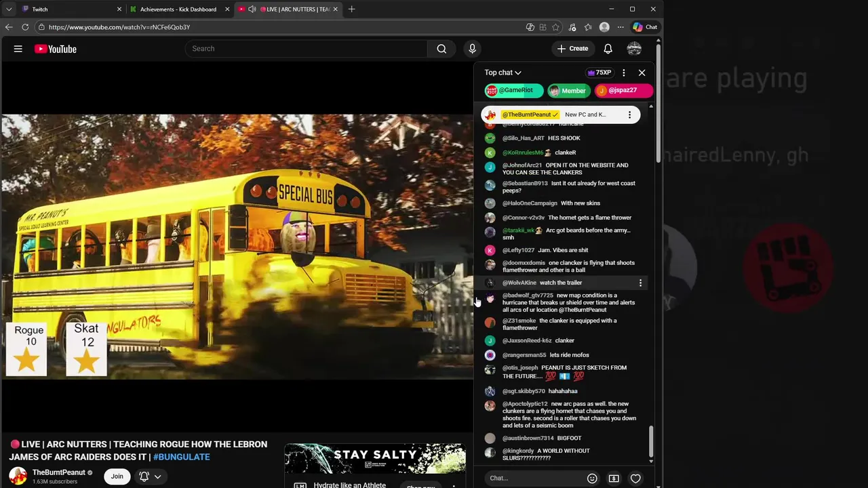Start voice search with microphone icon

[473, 49]
